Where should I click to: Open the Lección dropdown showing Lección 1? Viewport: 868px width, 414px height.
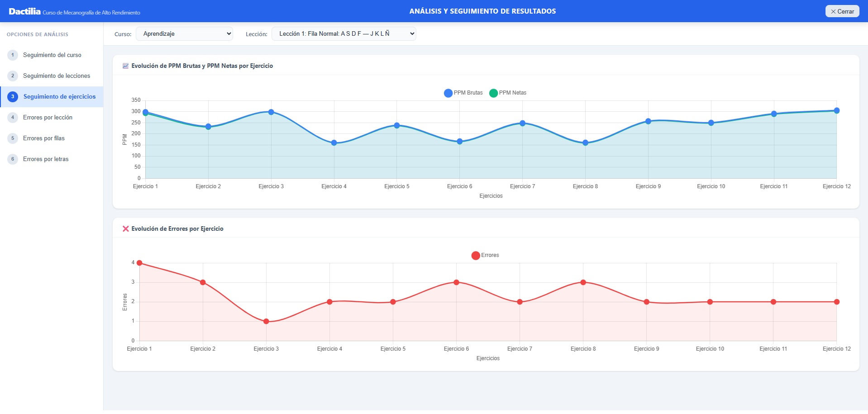click(343, 33)
